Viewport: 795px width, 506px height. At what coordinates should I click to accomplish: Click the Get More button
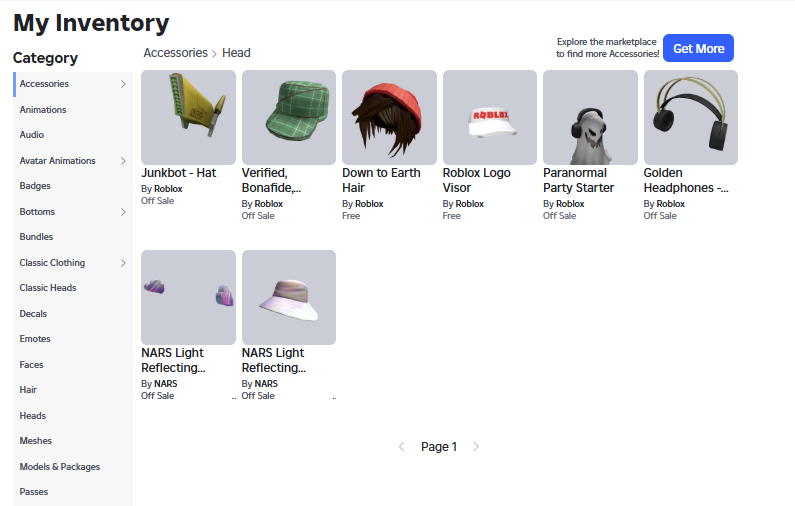pyautogui.click(x=698, y=48)
